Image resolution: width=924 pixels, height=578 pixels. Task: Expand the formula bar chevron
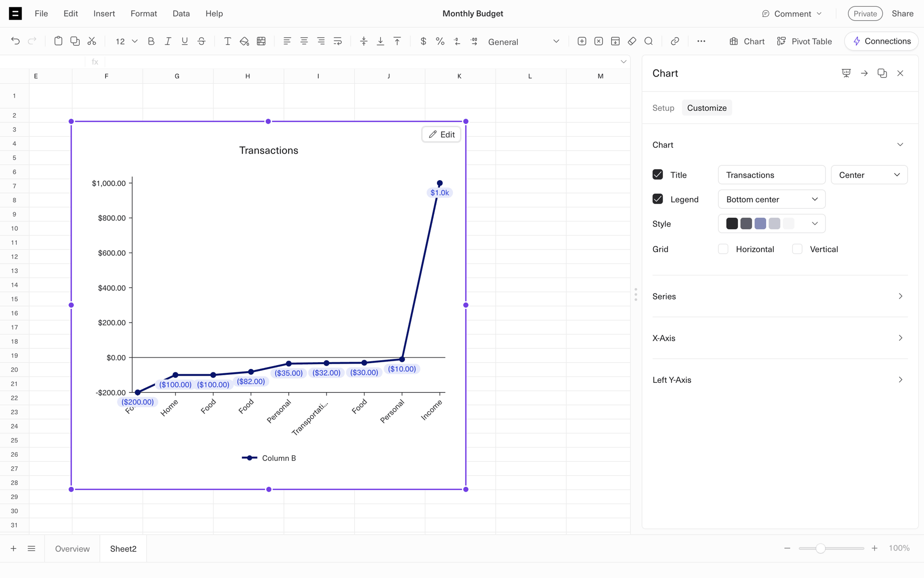(x=624, y=62)
